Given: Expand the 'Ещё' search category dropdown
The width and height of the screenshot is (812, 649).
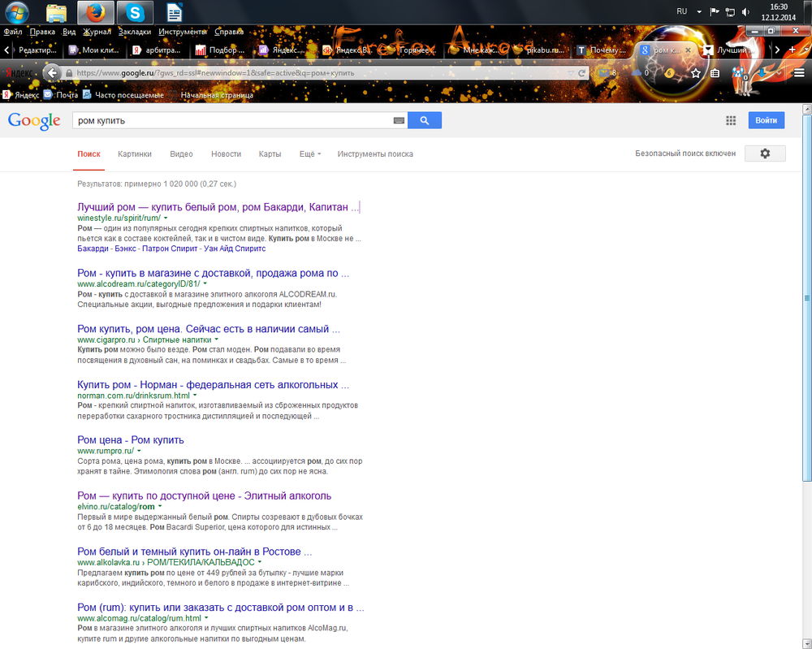Looking at the screenshot, I should click(310, 154).
